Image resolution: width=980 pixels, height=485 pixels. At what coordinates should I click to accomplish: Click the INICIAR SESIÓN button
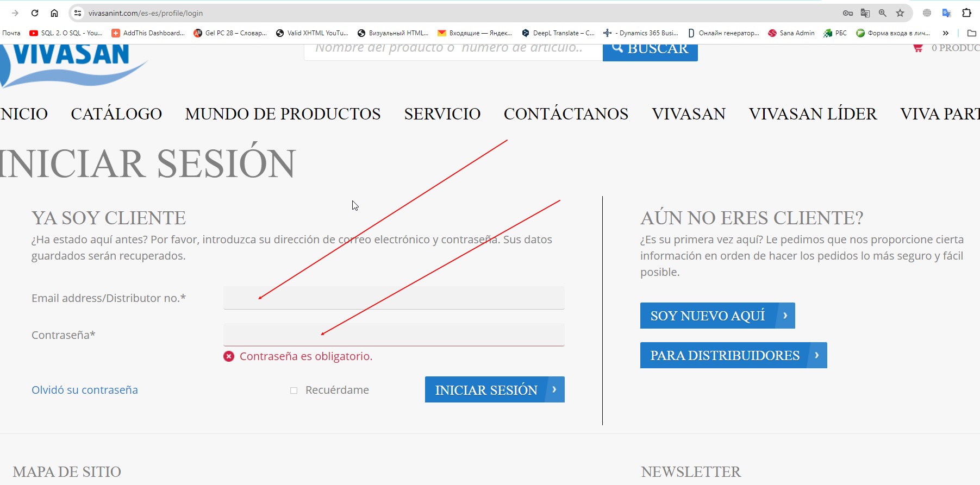[495, 389]
